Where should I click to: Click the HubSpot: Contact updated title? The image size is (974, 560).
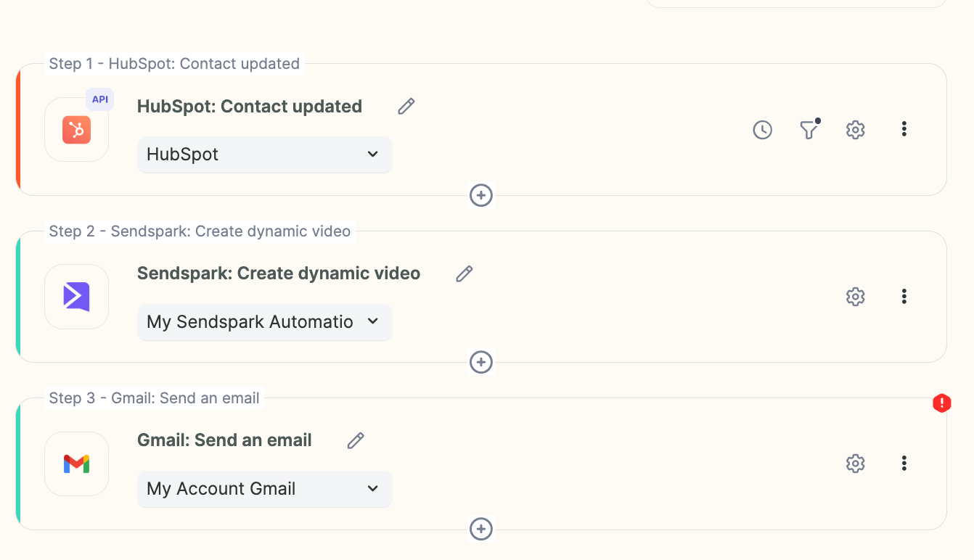(x=250, y=107)
